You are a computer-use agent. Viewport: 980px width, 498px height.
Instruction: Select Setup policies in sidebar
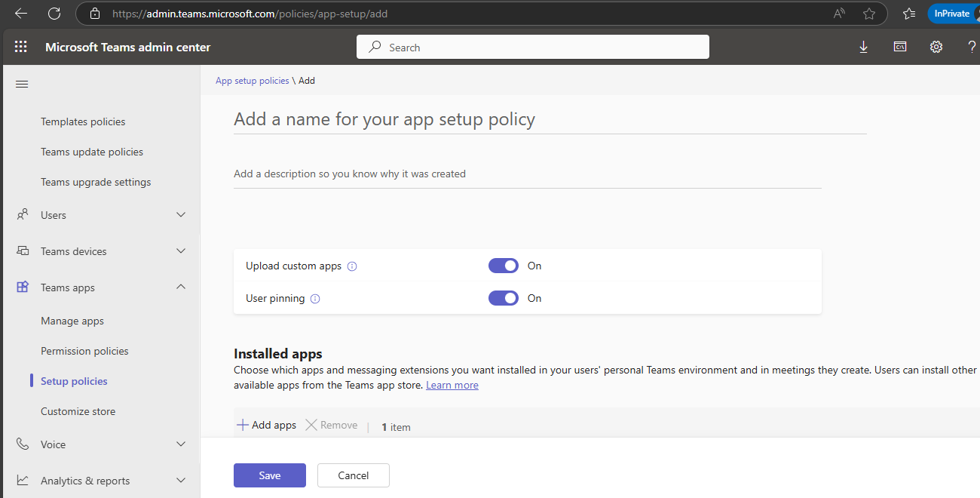tap(74, 381)
